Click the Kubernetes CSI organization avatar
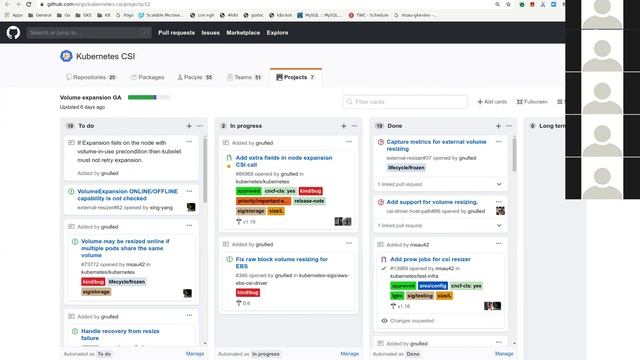 [66, 56]
